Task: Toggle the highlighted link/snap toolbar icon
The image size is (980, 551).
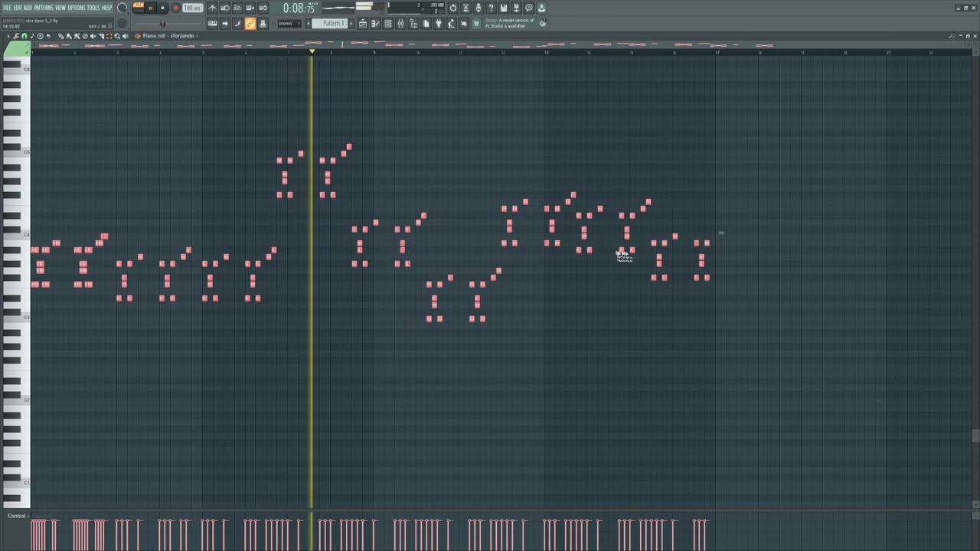Action: click(250, 24)
